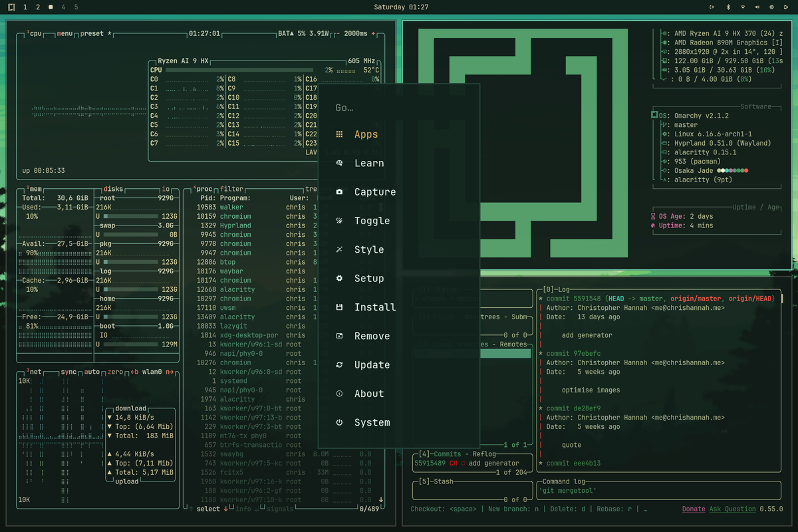Select the Install menu entry
Image resolution: width=798 pixels, height=532 pixels.
pyautogui.click(x=399, y=307)
